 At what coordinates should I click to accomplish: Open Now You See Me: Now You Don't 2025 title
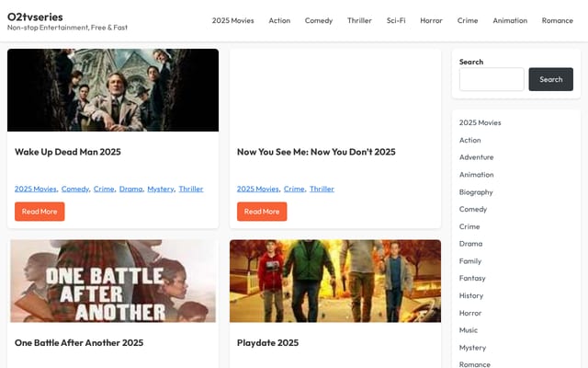[x=316, y=152]
